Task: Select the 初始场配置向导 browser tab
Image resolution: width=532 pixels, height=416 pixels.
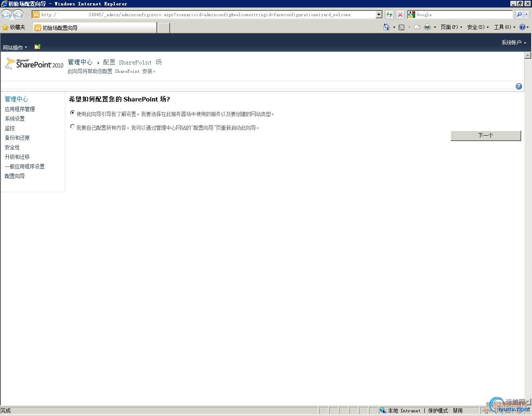Action: (95, 28)
